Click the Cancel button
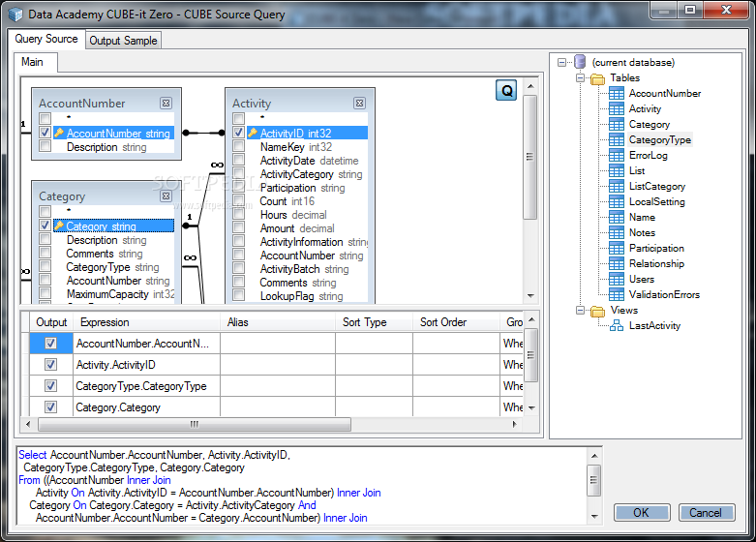The width and height of the screenshot is (756, 542). click(x=707, y=513)
